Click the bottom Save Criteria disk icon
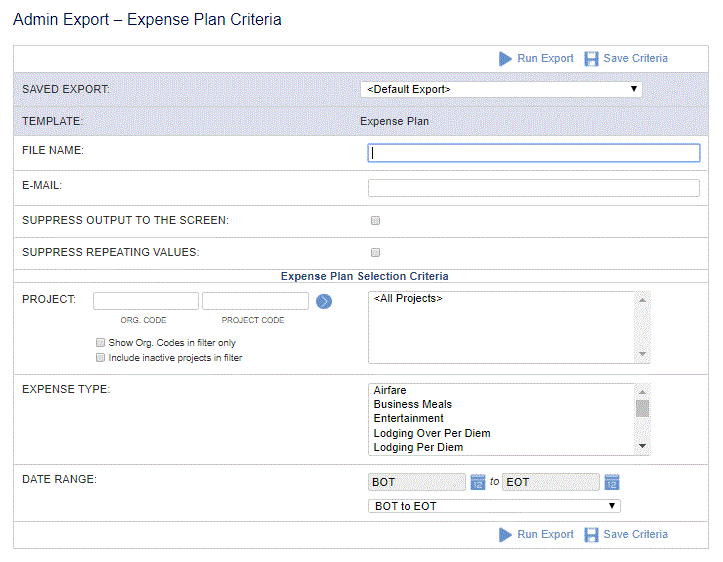This screenshot has height=562, width=723. pyautogui.click(x=591, y=534)
